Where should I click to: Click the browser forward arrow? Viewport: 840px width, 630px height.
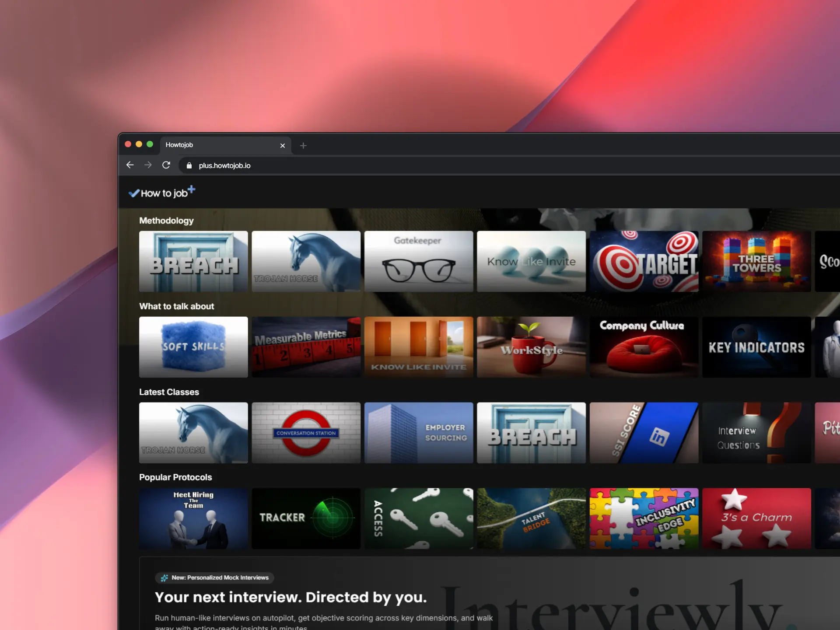(148, 165)
